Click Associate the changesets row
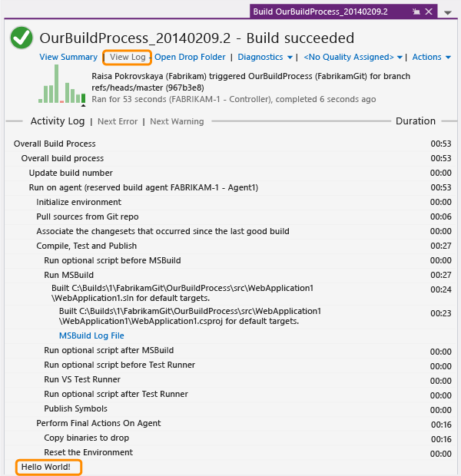Image resolution: width=461 pixels, height=476 pixels. pyautogui.click(x=231, y=231)
